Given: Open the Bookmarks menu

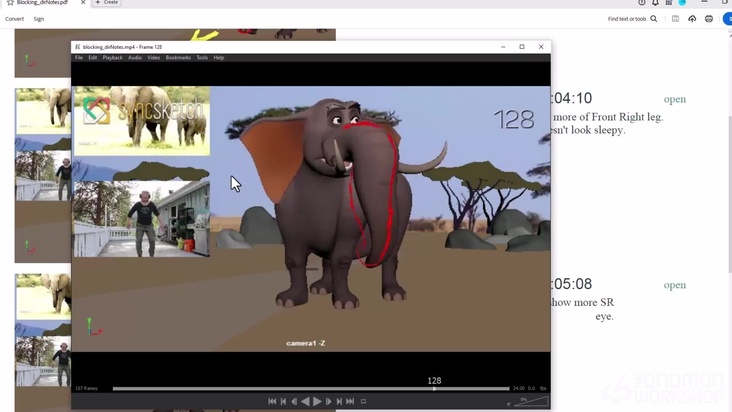Looking at the screenshot, I should pyautogui.click(x=178, y=58).
